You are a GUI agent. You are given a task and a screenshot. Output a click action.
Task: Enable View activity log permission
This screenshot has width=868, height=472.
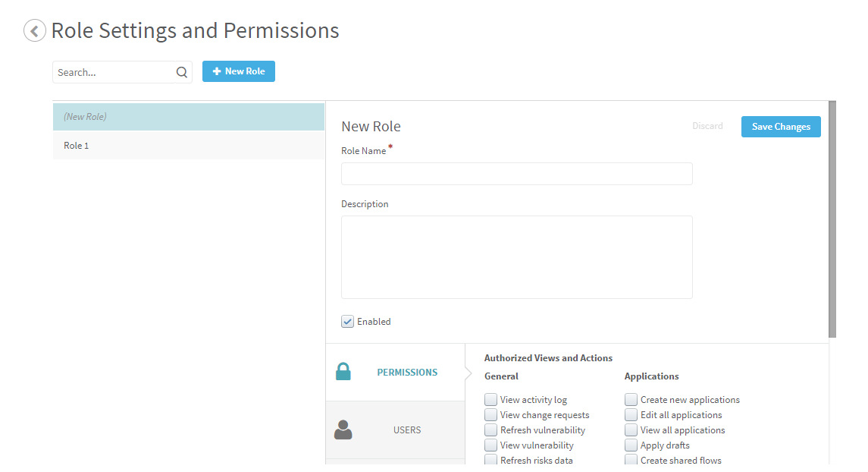(x=491, y=400)
